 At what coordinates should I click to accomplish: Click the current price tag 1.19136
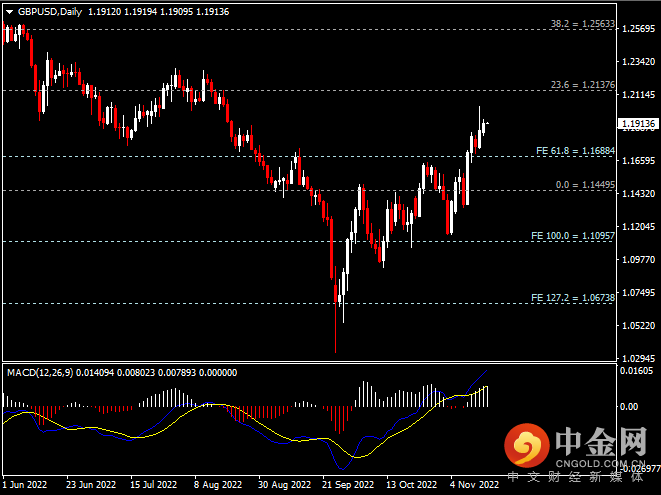click(638, 124)
